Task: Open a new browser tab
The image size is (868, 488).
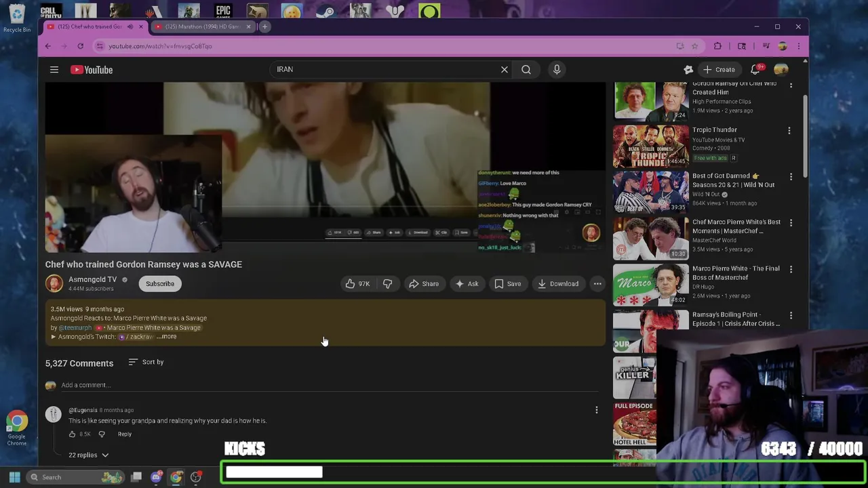Action: click(x=265, y=26)
